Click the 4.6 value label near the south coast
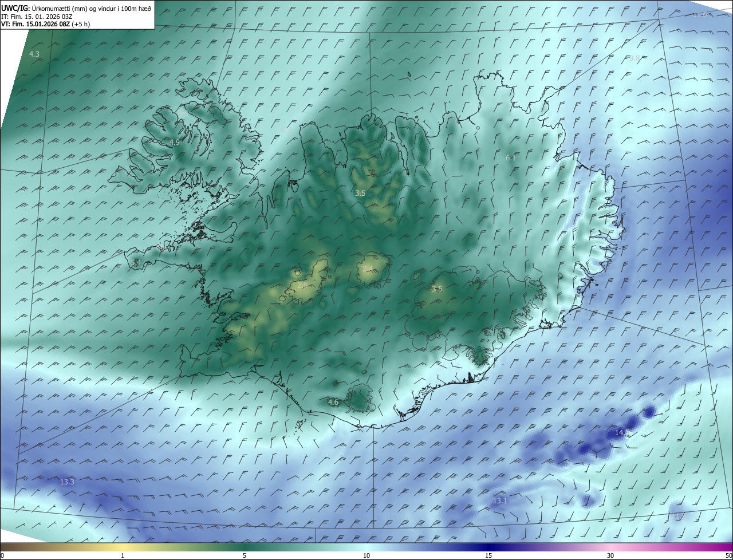The width and height of the screenshot is (733, 560). (x=333, y=403)
